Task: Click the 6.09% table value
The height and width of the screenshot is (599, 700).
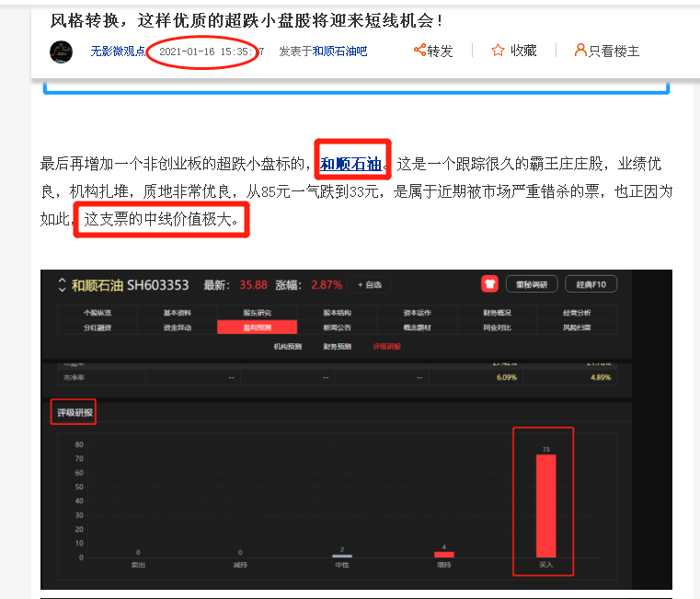Action: tap(507, 377)
